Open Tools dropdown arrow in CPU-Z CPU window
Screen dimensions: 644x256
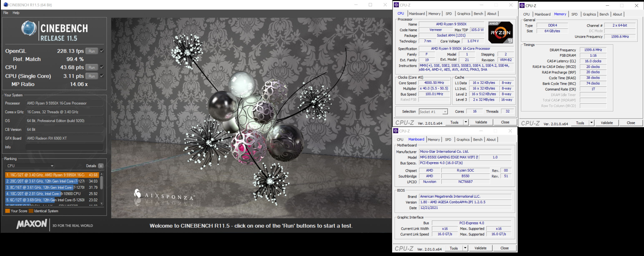coord(466,122)
